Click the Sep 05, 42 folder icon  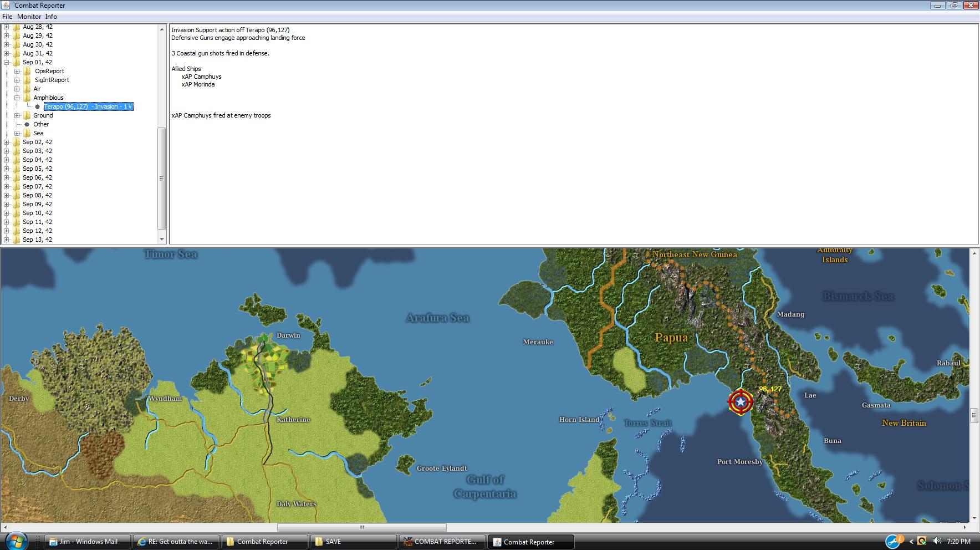click(x=16, y=169)
